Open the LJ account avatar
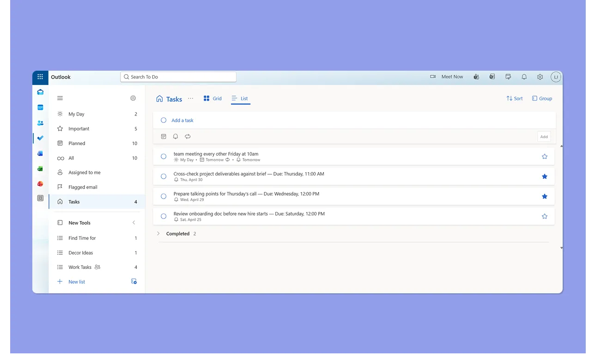This screenshot has height=364, width=595. coord(556,77)
